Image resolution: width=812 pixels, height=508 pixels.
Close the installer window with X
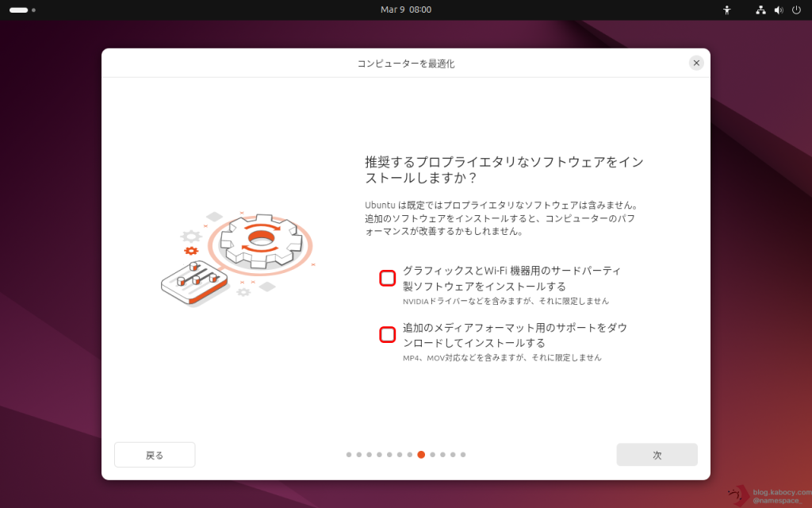point(696,63)
